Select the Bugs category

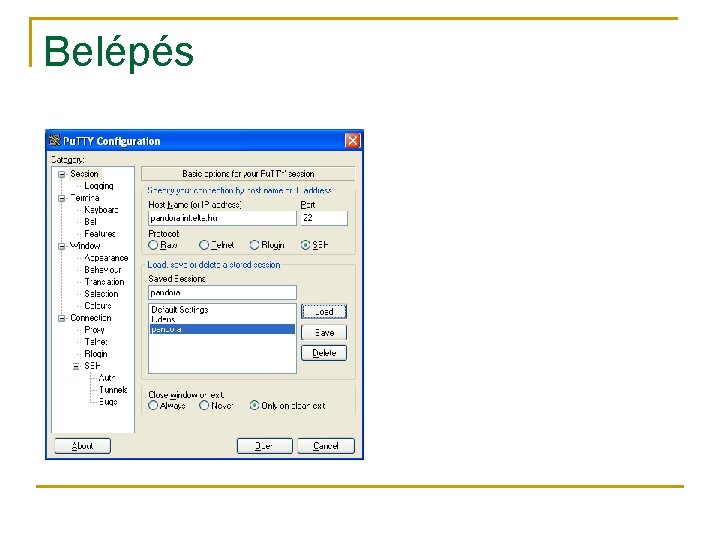click(108, 401)
